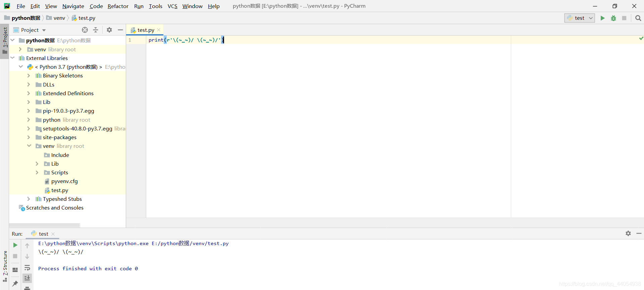Click the print statement code line
644x290 pixels.
(x=186, y=40)
